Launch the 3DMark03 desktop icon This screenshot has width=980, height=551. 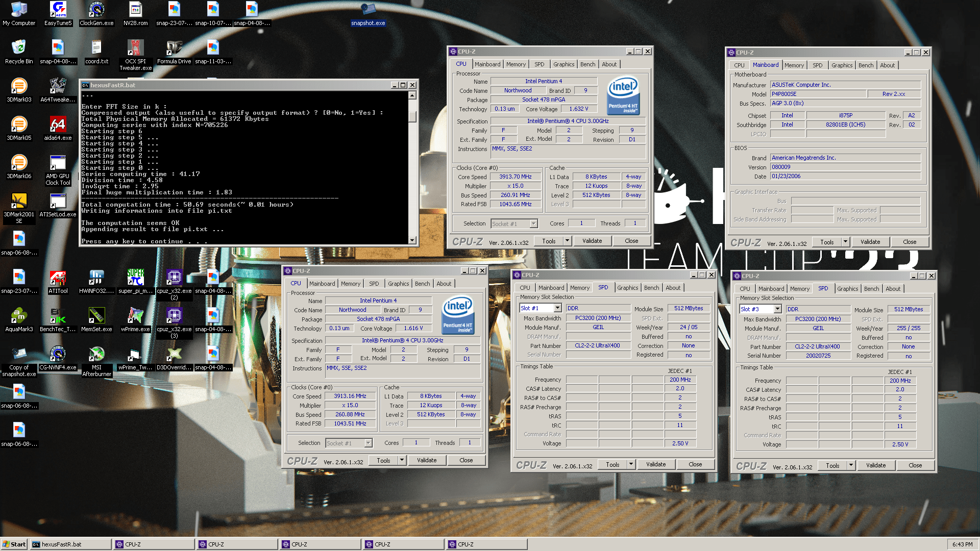pyautogui.click(x=19, y=90)
